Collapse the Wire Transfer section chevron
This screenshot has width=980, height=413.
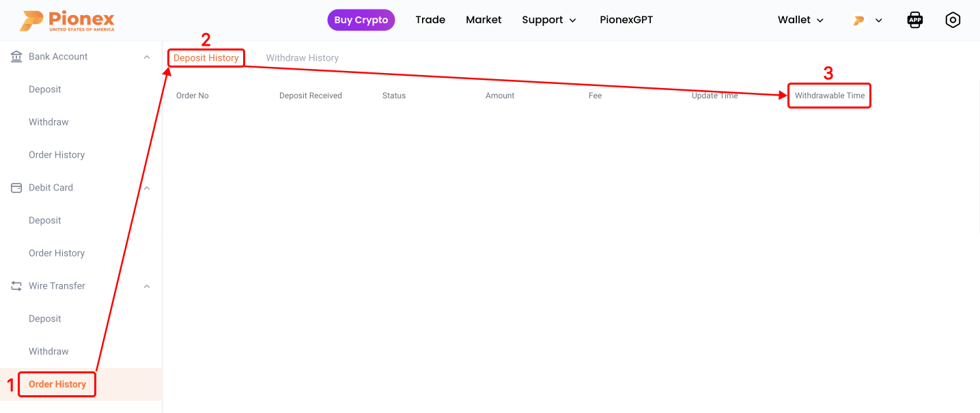[146, 286]
